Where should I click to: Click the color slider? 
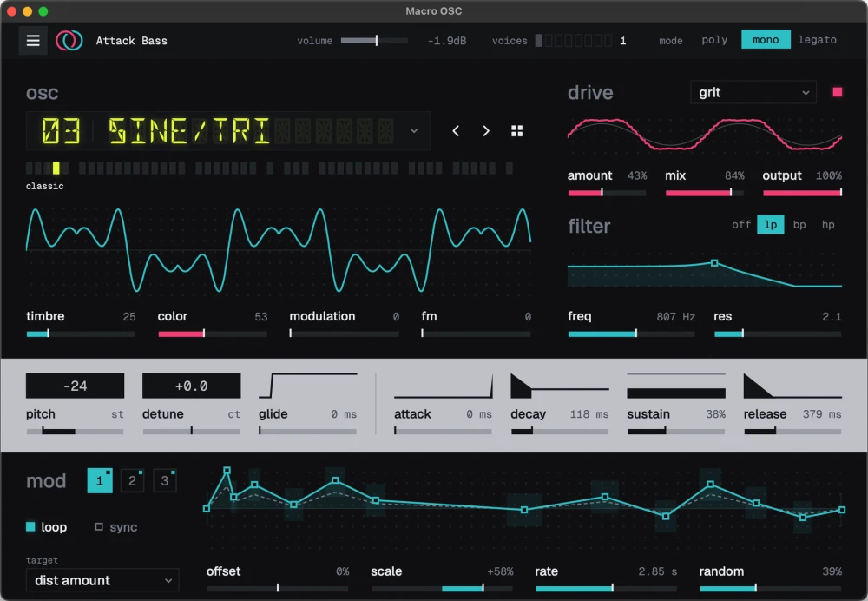coord(212,334)
